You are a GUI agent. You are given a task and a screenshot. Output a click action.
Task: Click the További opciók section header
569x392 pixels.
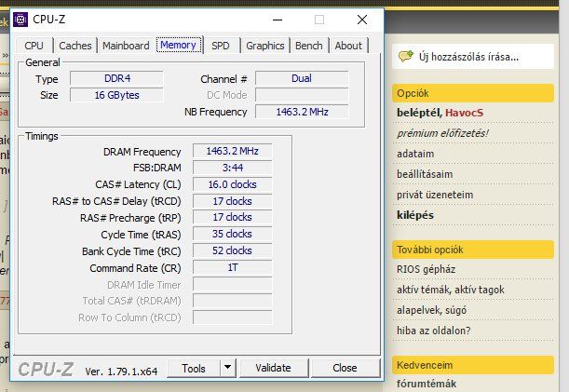coord(473,250)
